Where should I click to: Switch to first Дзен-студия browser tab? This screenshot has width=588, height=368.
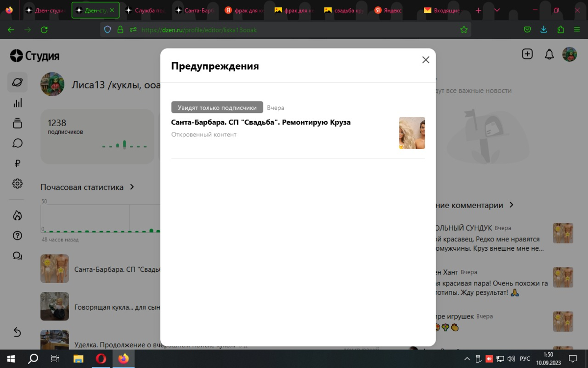(46, 10)
